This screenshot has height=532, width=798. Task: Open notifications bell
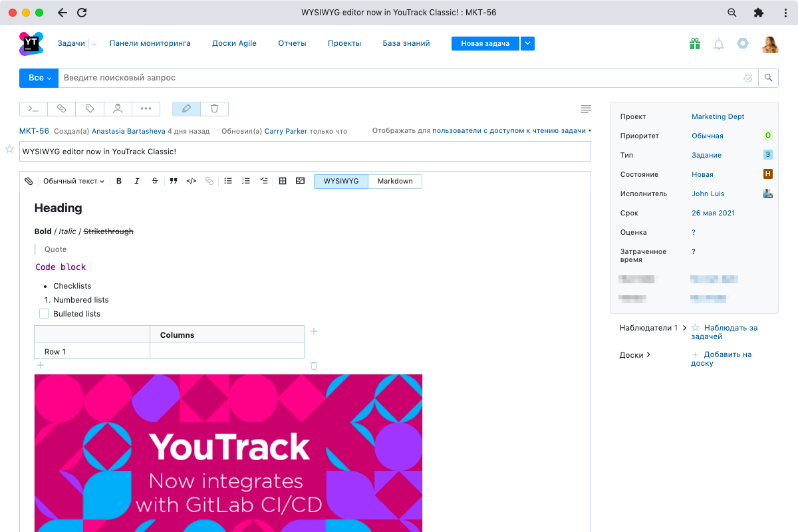pyautogui.click(x=719, y=44)
